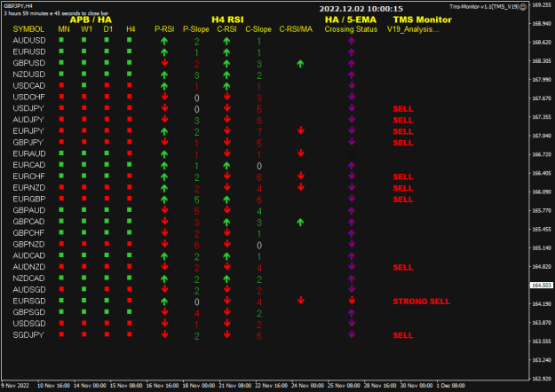Click the TMS Monitor heading

tap(423, 20)
